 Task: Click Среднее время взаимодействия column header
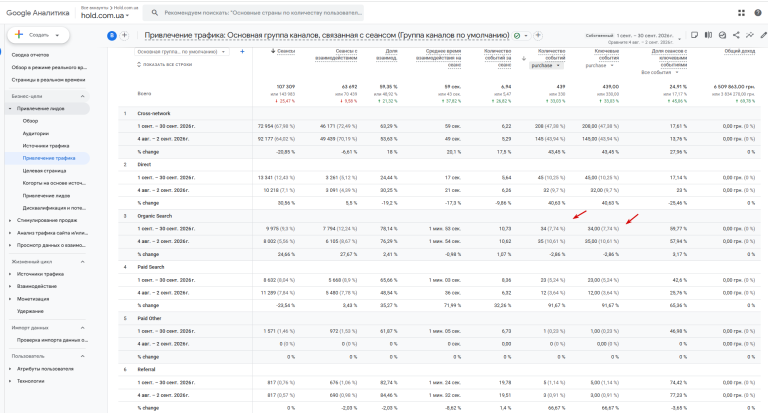coord(438,58)
